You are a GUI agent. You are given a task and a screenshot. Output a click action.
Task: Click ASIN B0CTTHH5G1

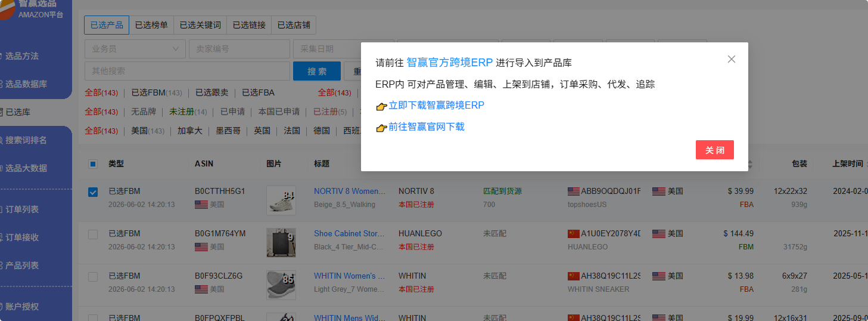220,192
